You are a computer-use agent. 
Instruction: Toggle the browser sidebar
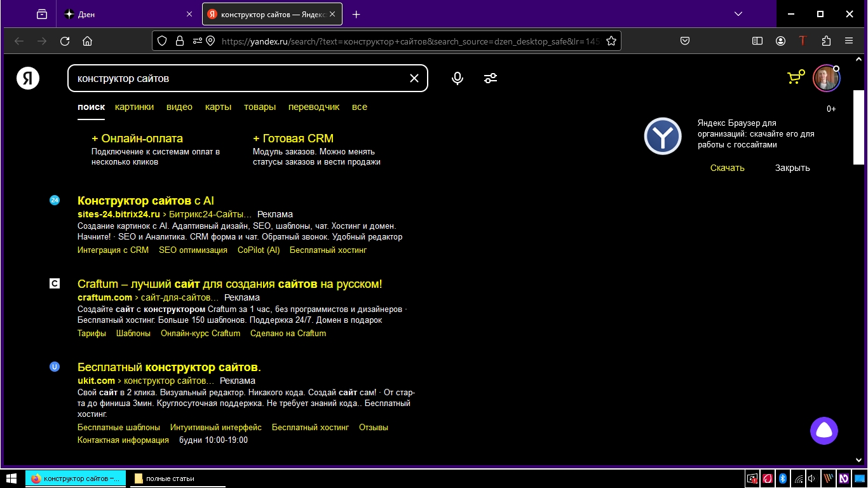click(757, 41)
